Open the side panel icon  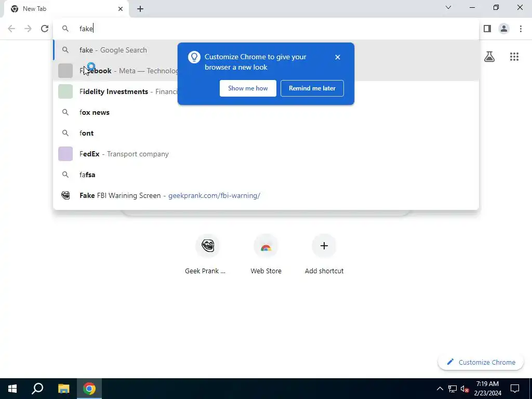(x=487, y=29)
